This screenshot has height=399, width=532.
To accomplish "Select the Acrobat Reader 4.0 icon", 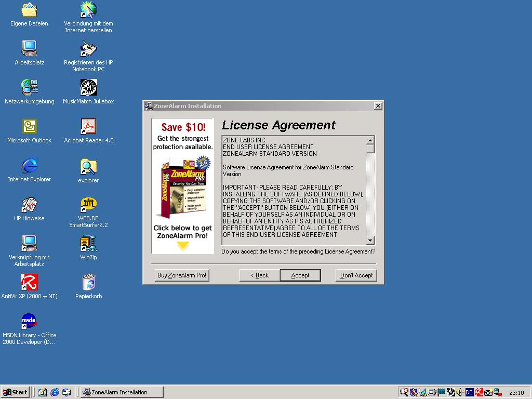I will point(88,131).
